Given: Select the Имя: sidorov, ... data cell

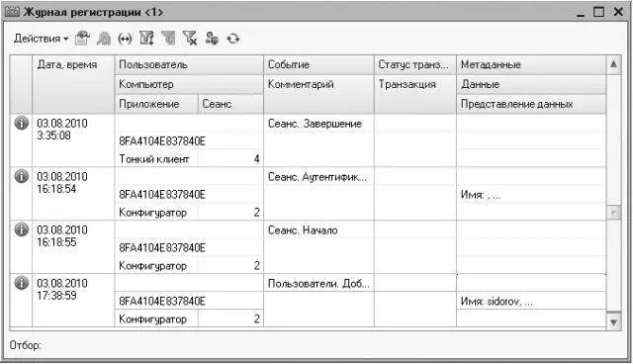Looking at the screenshot, I should tap(531, 301).
